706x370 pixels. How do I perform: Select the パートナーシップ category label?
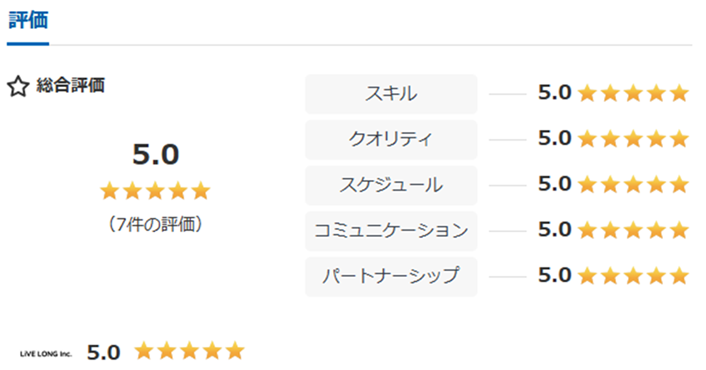point(391,276)
